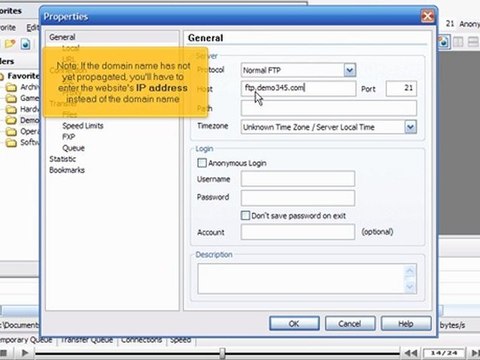
Task: Open Help from the Properties dialog
Action: [406, 324]
